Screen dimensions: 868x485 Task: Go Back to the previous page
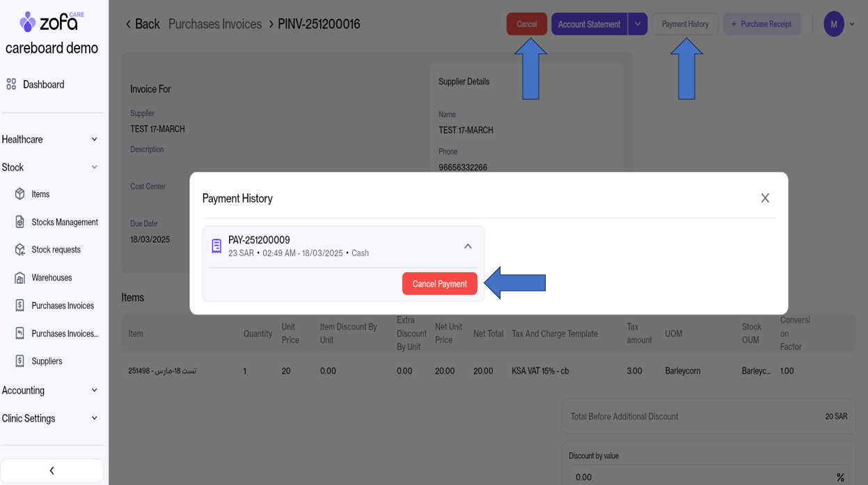coord(142,24)
